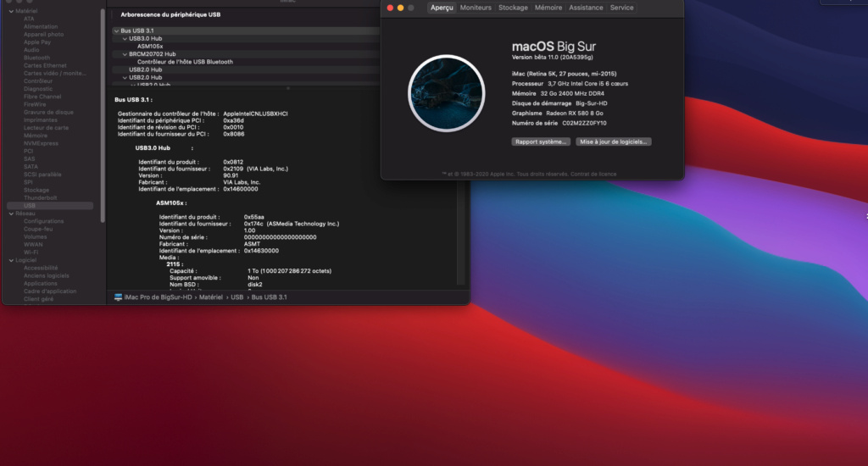Select Contrôleur in the sidebar
868x466 pixels.
coord(38,80)
